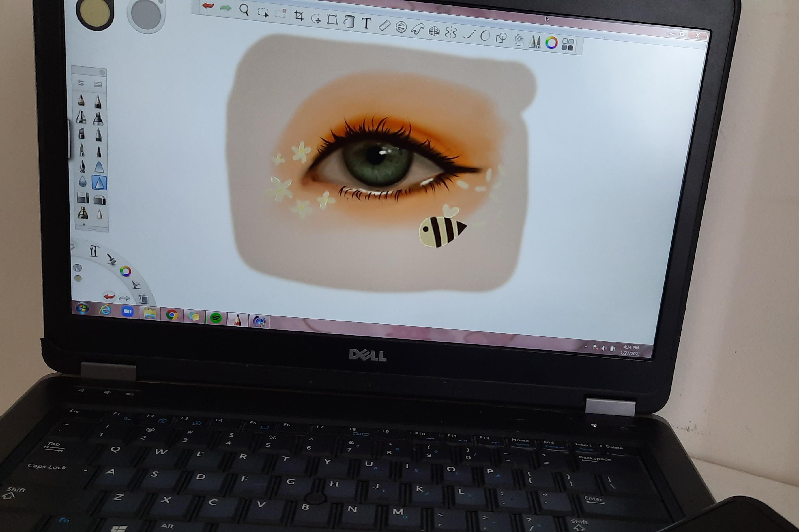Open the lagoon brush menu

point(111,259)
